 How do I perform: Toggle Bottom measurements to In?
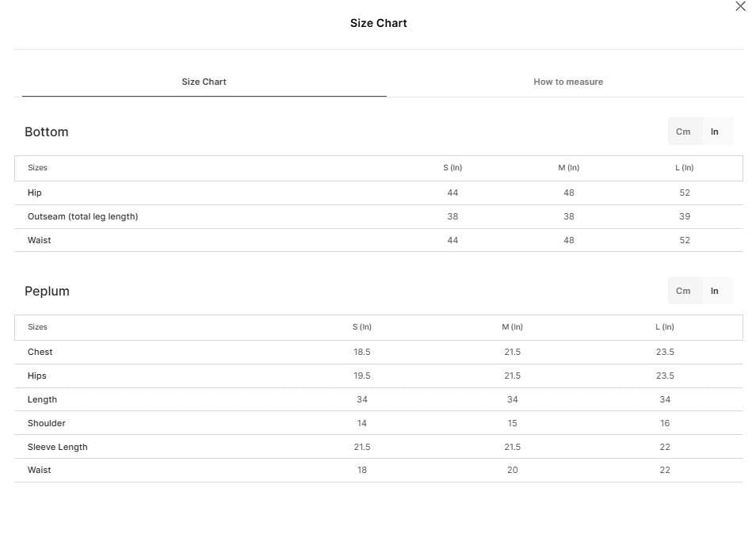pyautogui.click(x=715, y=132)
